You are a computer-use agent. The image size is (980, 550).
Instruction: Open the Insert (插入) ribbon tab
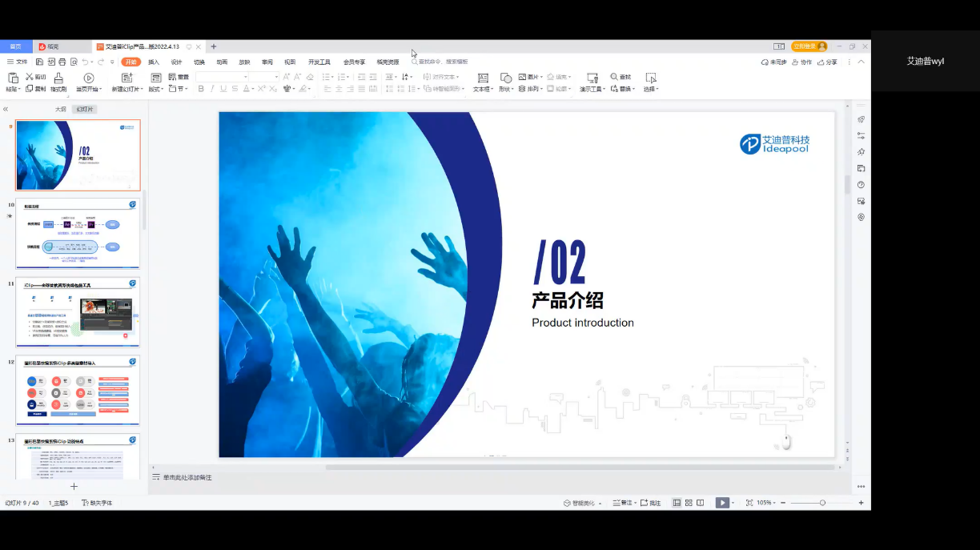[x=154, y=62]
